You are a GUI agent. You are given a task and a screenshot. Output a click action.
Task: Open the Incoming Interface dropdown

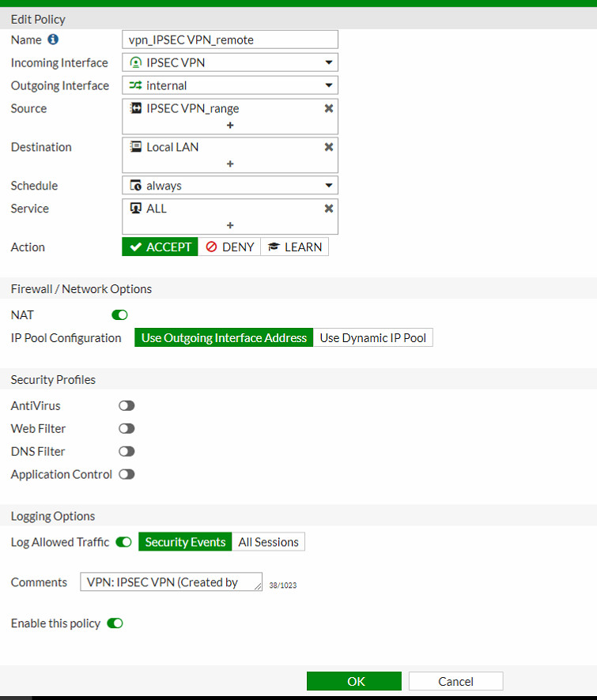pos(328,62)
